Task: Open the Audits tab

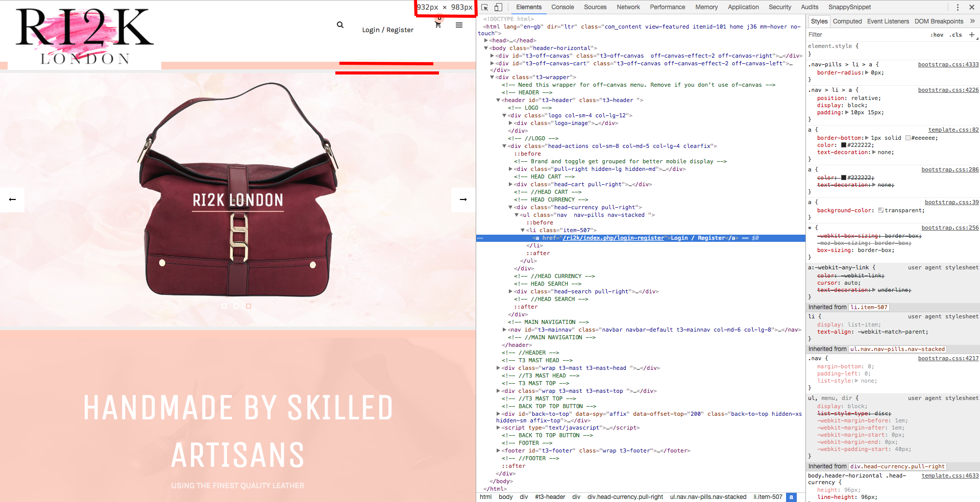Action: point(810,7)
